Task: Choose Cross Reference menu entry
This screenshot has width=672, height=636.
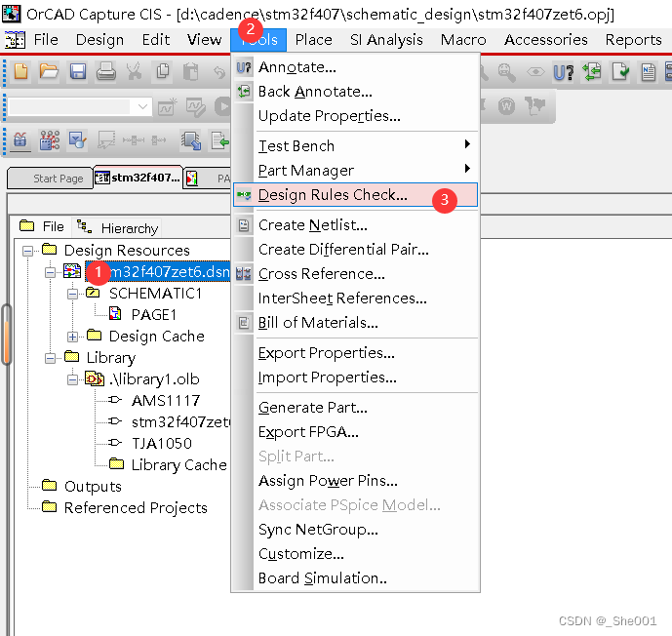Action: [355, 274]
